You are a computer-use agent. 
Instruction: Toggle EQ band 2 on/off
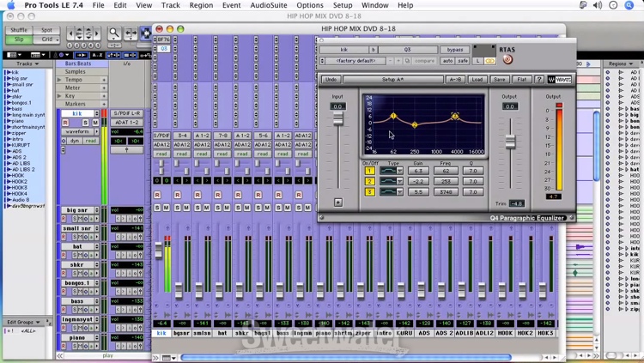point(369,181)
